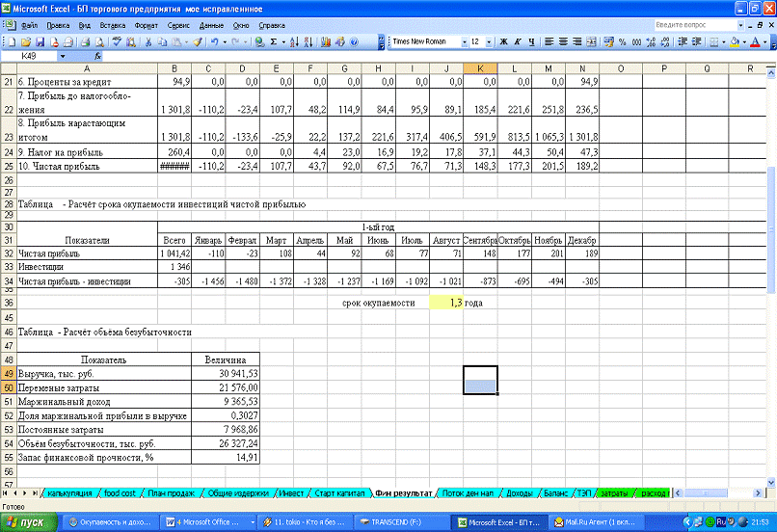
Task: Toggle bold formatting (Ж)
Action: click(x=503, y=42)
